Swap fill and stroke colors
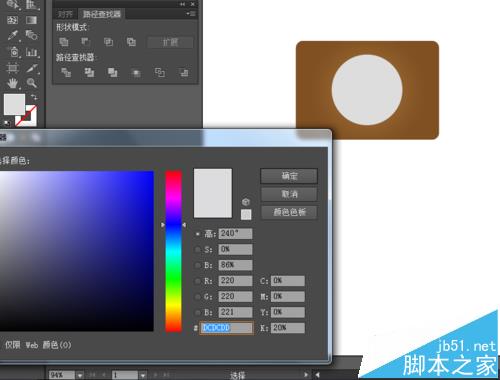 pyautogui.click(x=34, y=97)
